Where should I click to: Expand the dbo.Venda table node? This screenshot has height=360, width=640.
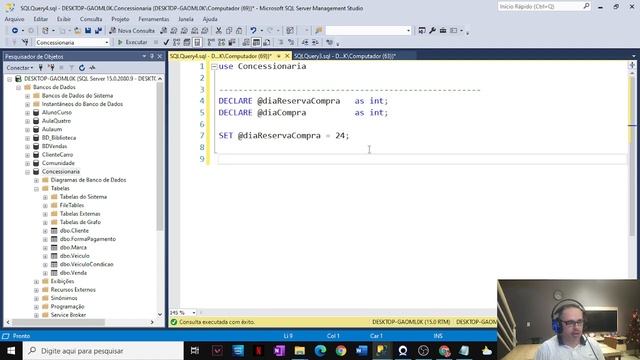click(x=45, y=273)
